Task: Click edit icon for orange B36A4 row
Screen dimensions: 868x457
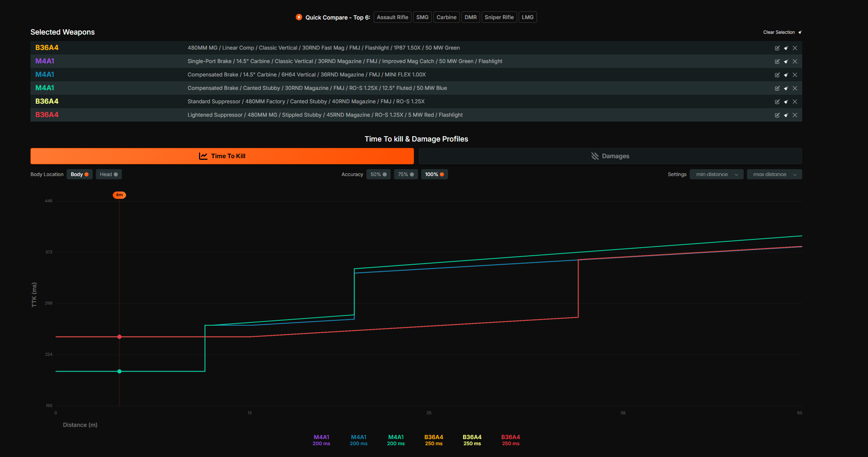Action: (x=777, y=48)
